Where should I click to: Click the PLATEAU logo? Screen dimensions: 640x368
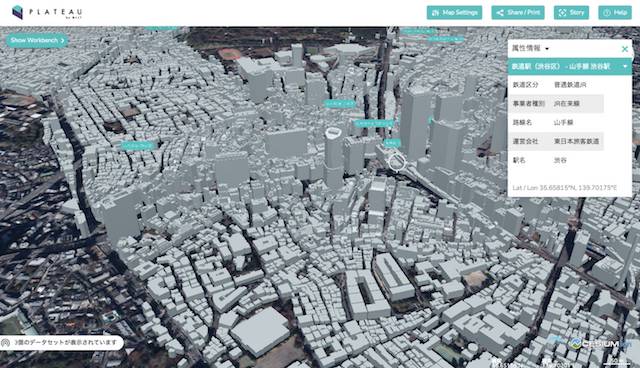(x=47, y=12)
